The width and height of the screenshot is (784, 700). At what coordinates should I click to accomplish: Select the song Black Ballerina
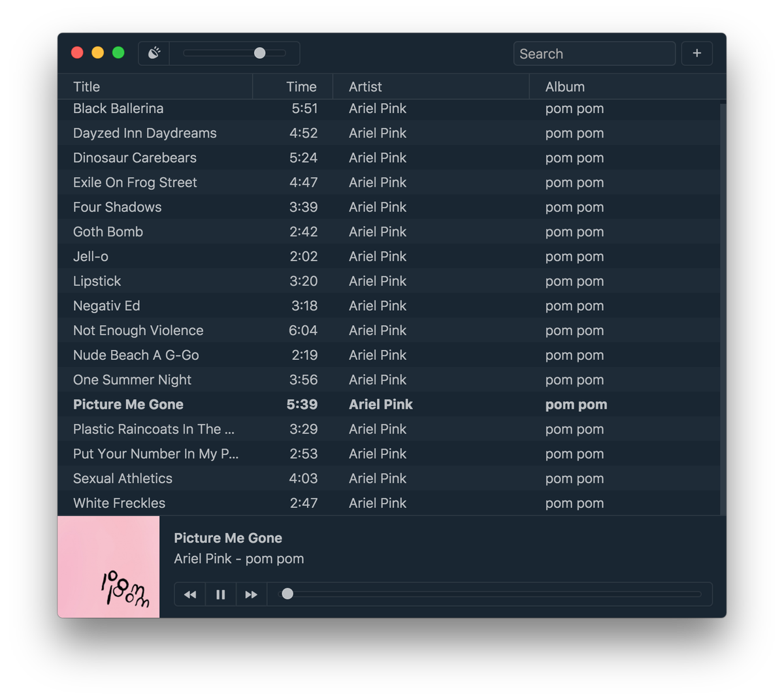[389, 108]
